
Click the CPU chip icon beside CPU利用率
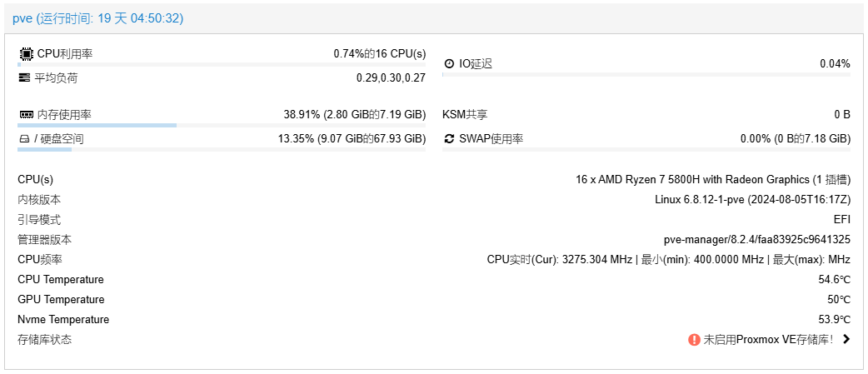click(26, 53)
